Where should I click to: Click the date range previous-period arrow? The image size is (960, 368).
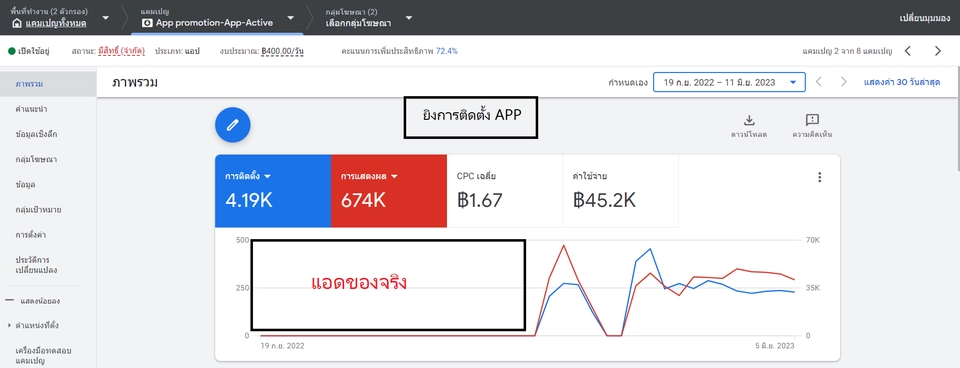(x=819, y=82)
